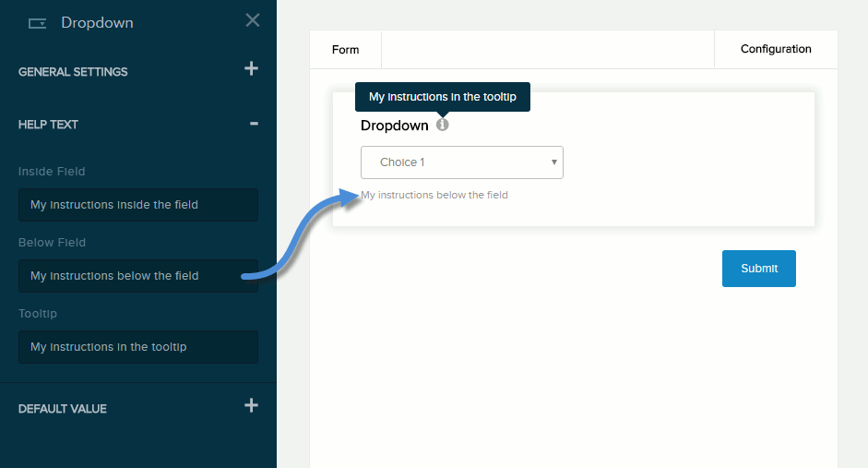The height and width of the screenshot is (468, 868).
Task: Open the Configuration tab
Action: (776, 50)
